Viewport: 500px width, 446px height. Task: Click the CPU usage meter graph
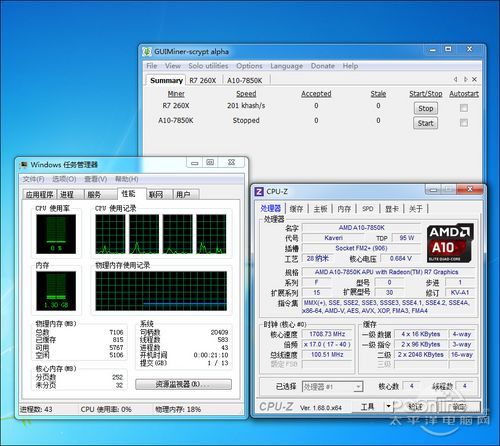[x=56, y=234]
